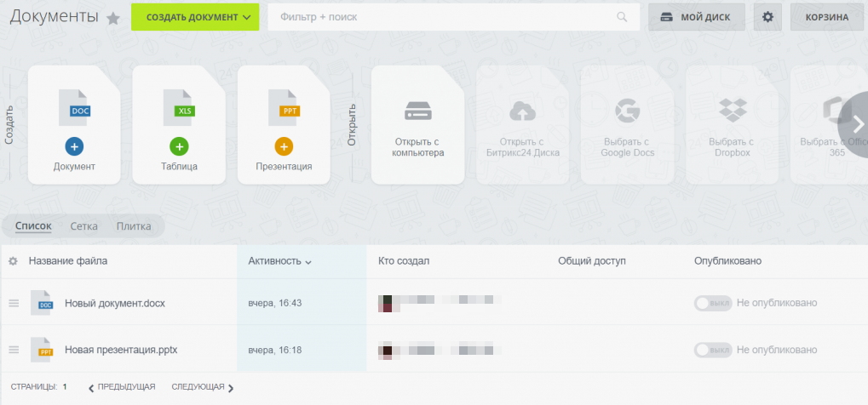Viewport: 868px width, 405px height.
Task: Toggle Активность column sort arrow
Action: (x=308, y=262)
